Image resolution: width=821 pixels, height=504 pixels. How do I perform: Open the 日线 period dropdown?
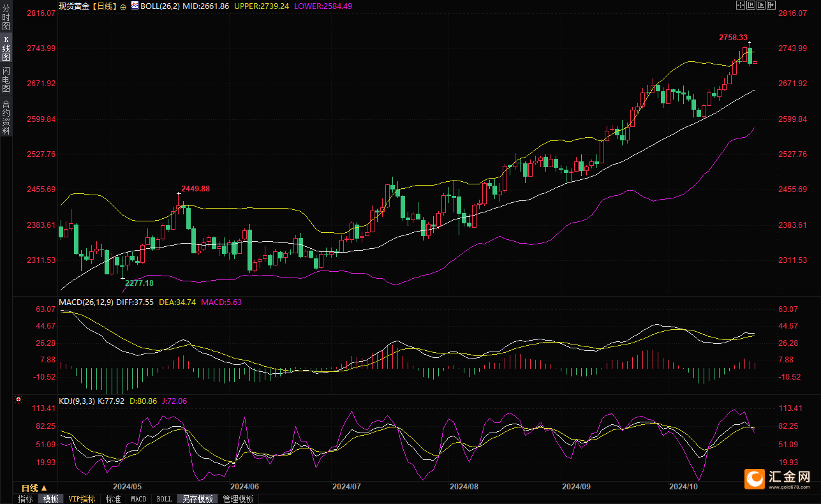(34, 487)
